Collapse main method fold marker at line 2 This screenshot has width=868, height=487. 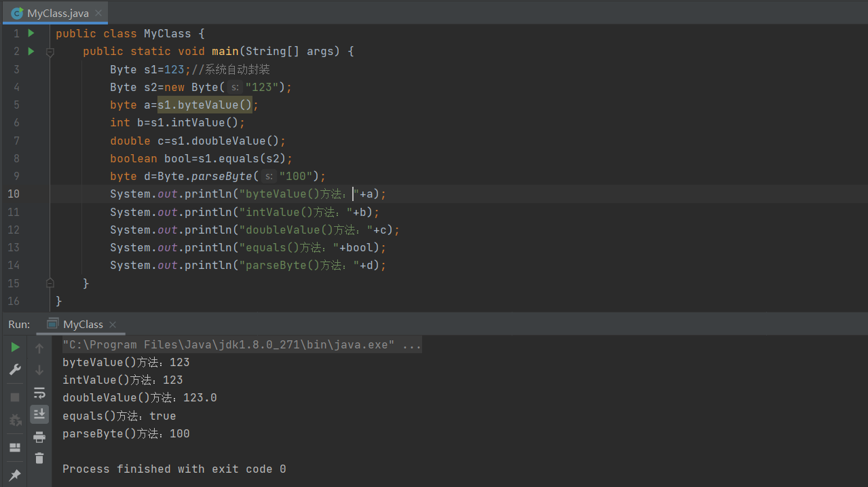click(50, 52)
